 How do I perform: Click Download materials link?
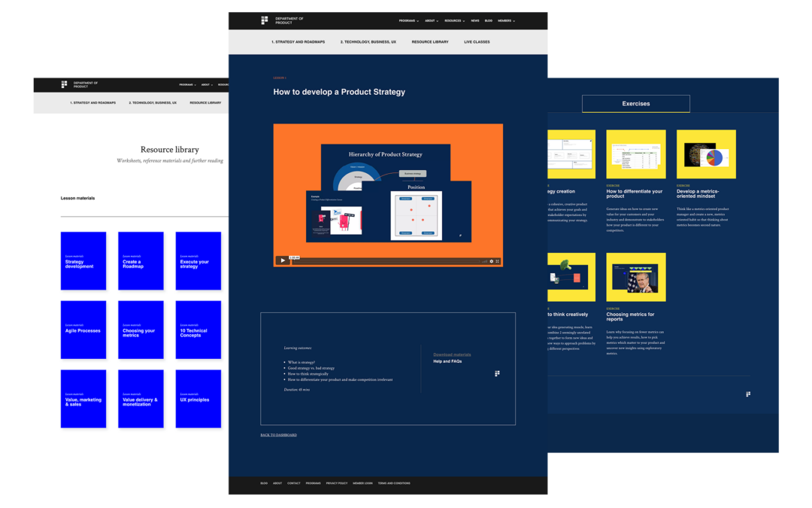(452, 354)
